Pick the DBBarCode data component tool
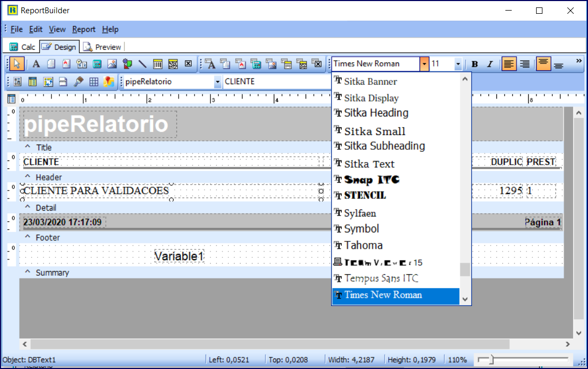This screenshot has height=369, width=588. [x=287, y=64]
